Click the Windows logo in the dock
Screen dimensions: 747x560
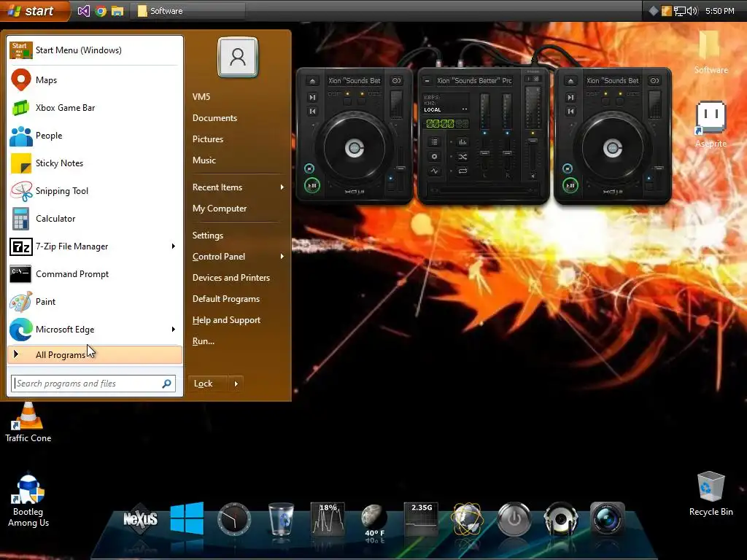pos(187,518)
